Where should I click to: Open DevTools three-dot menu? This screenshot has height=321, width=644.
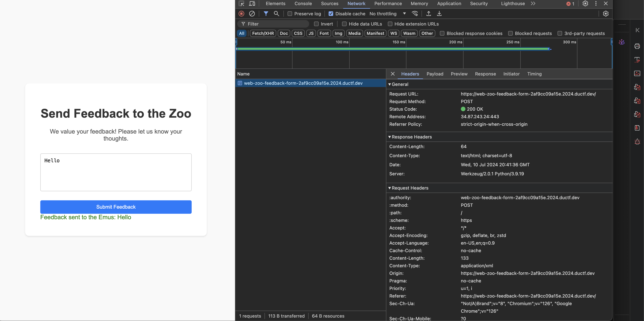[596, 4]
